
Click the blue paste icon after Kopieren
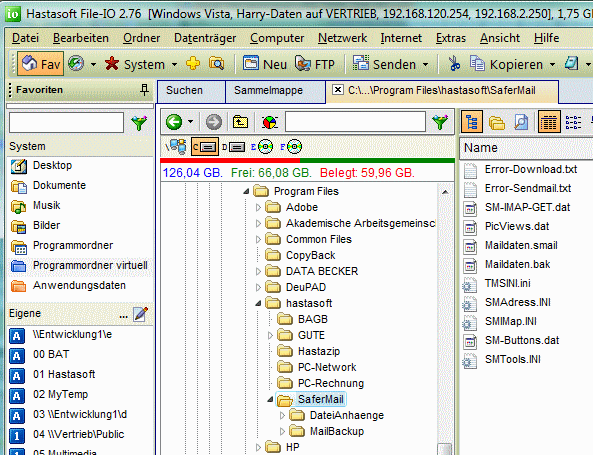[x=571, y=63]
